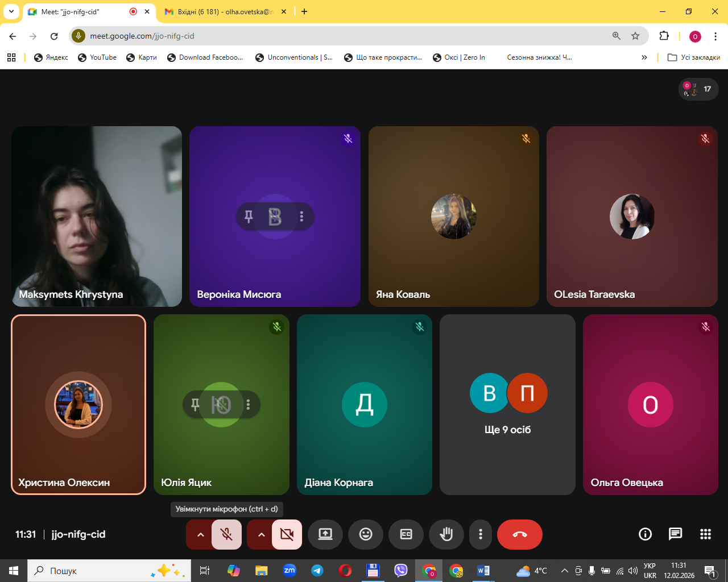Pin Вероніка Мисюга's video tile
This screenshot has height=582, width=728.
click(249, 216)
